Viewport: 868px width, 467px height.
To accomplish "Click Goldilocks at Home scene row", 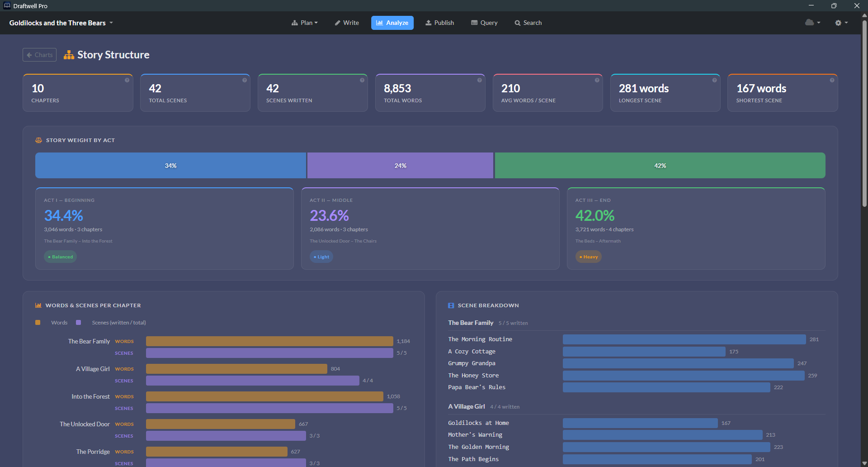I will (637, 423).
